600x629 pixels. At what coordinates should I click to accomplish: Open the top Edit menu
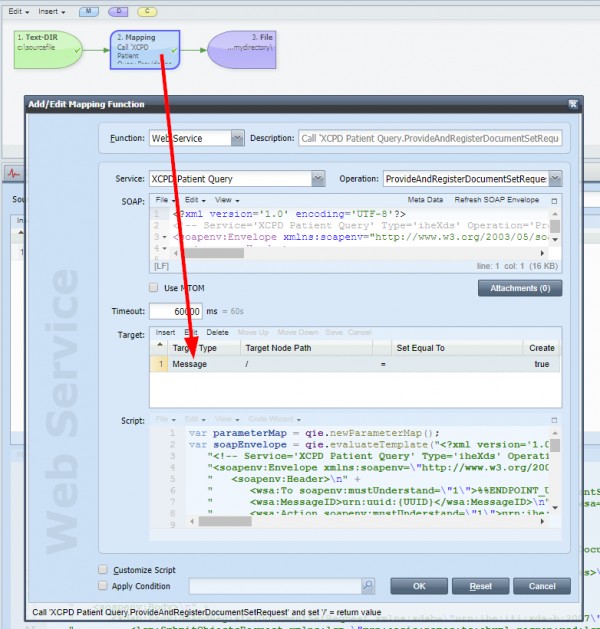18,11
